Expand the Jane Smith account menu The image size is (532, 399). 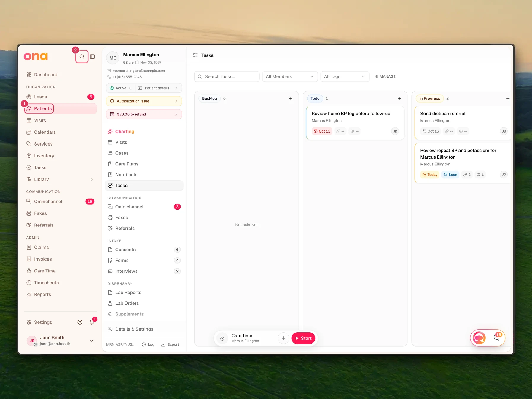[x=91, y=341]
